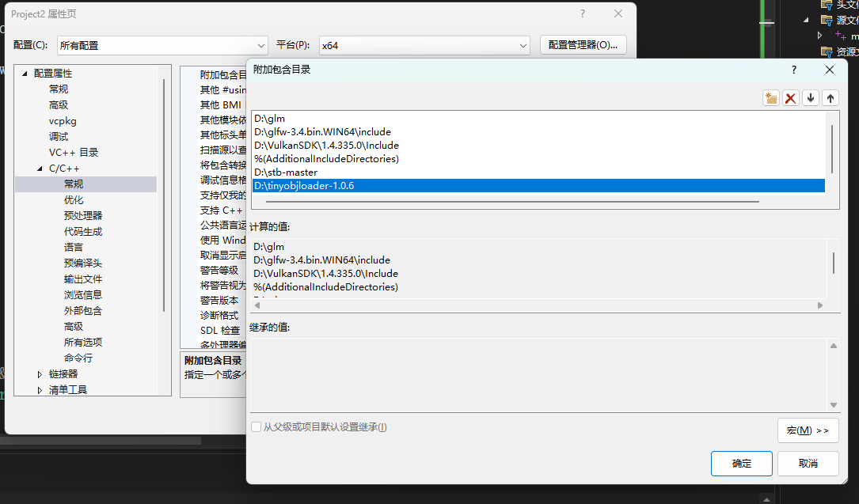Image resolution: width=859 pixels, height=504 pixels.
Task: Close the 附加包含目录 dialog
Action: [830, 70]
